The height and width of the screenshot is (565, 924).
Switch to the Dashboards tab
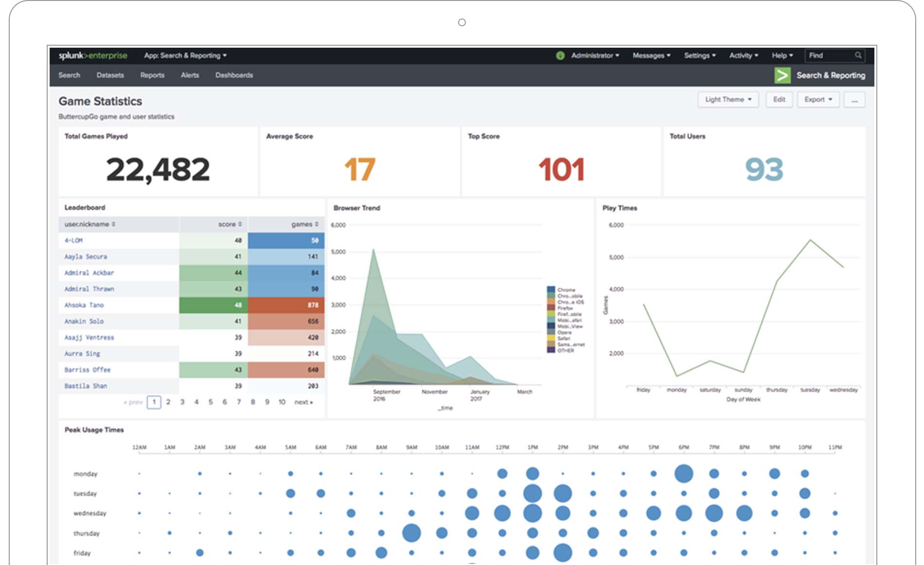(x=234, y=75)
